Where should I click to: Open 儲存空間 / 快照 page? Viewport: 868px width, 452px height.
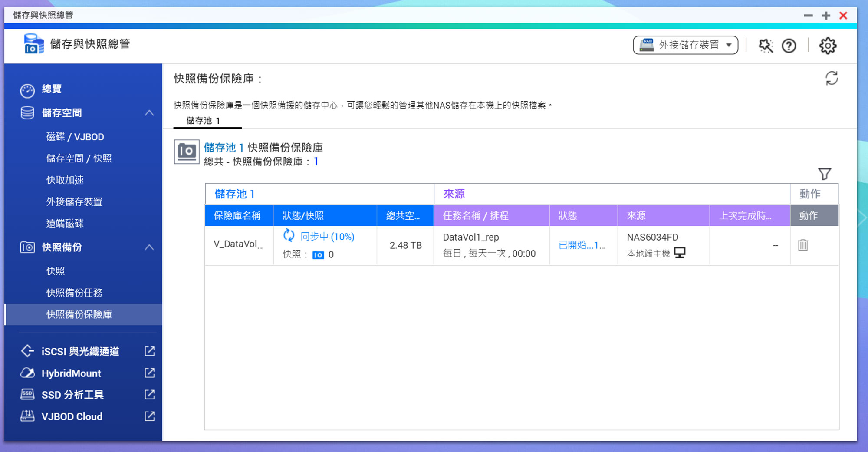coord(79,158)
